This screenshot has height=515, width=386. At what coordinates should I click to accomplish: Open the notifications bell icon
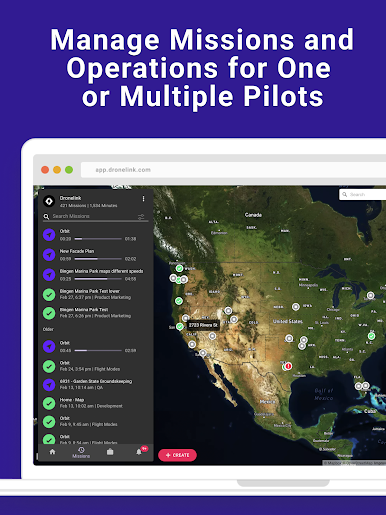click(x=139, y=452)
